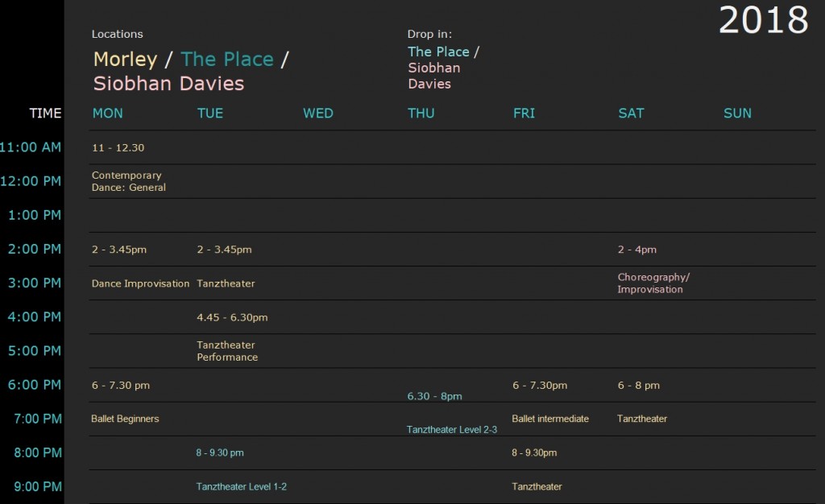Open The Place location in Locations

pyautogui.click(x=227, y=59)
